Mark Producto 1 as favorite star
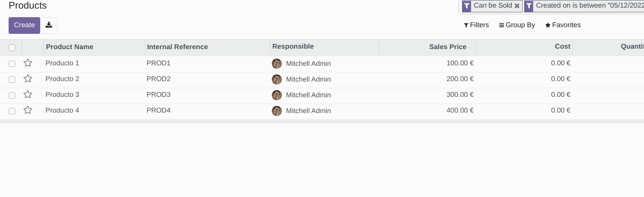This screenshot has height=197, width=644. 28,63
